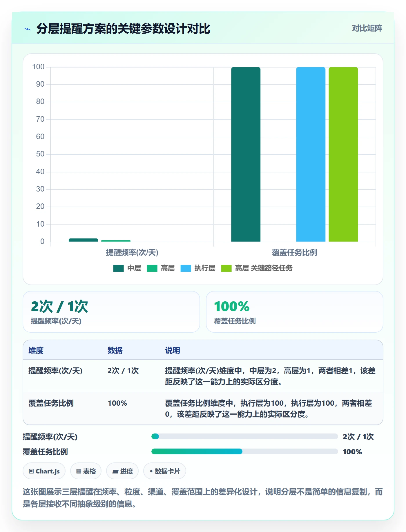
Task: Click the blue 执行层 bar in chart
Action: [x=311, y=154]
